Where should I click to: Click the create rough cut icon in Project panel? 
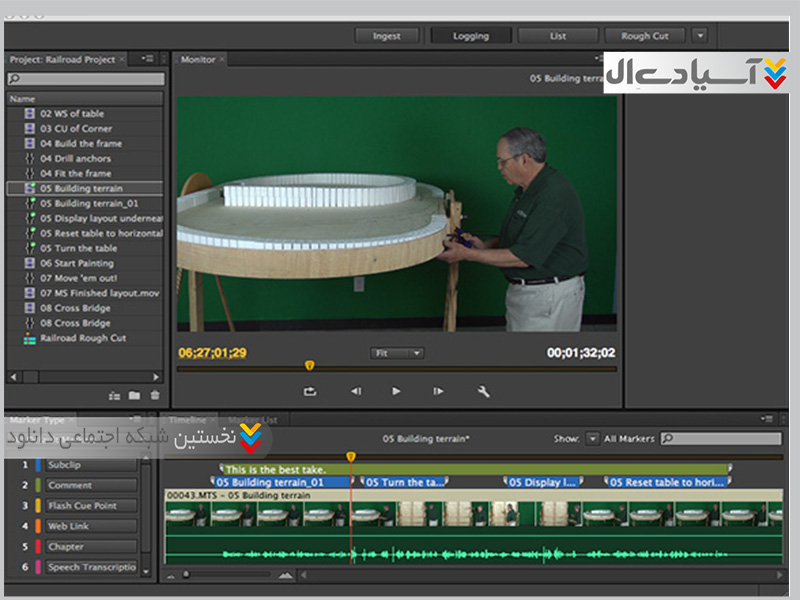(x=115, y=396)
